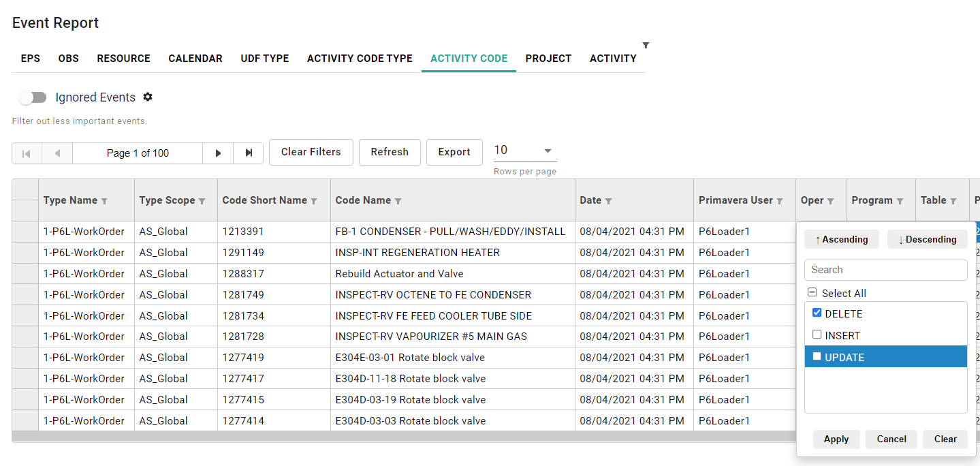Viewport: 980px width, 466px height.
Task: Click the Type Scope column filter icon
Action: click(202, 201)
